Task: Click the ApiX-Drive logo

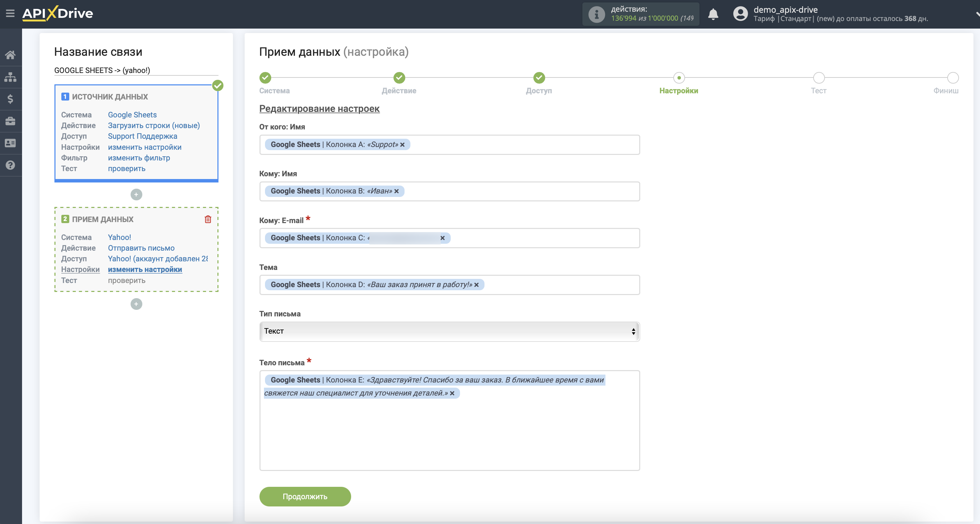Action: 58,14
